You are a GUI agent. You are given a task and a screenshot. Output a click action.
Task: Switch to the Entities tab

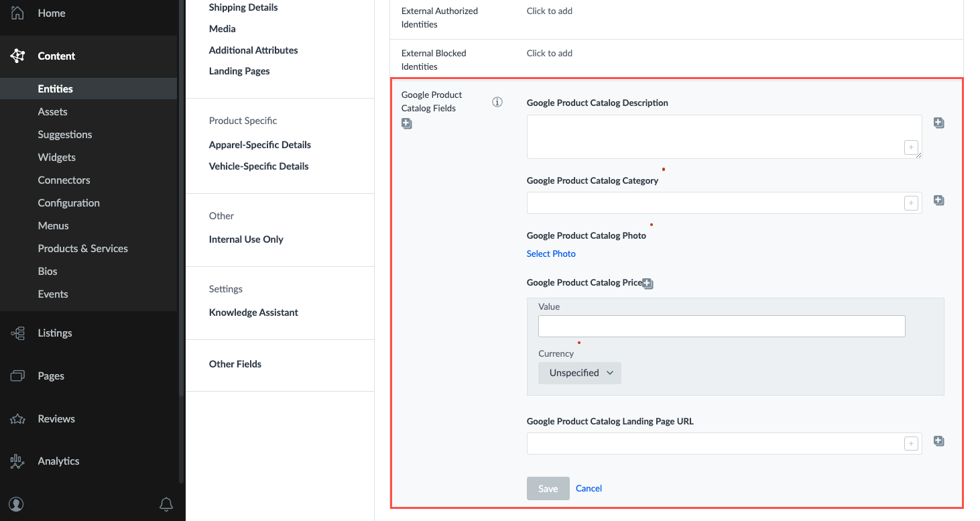[x=55, y=89]
